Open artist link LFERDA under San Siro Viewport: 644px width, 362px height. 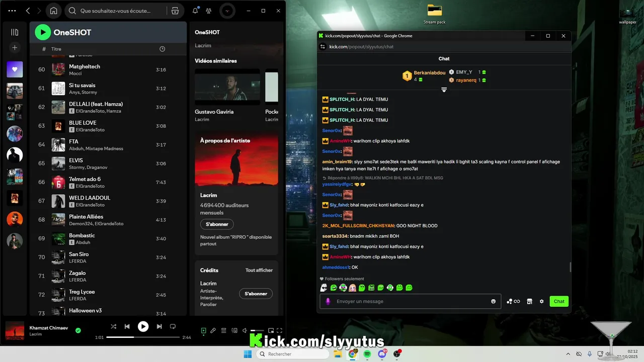(x=77, y=261)
